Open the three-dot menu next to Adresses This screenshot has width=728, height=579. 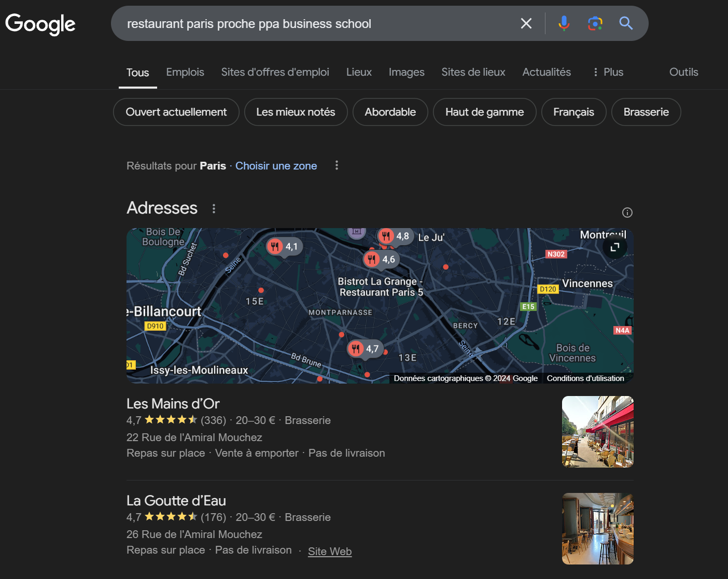[214, 208]
